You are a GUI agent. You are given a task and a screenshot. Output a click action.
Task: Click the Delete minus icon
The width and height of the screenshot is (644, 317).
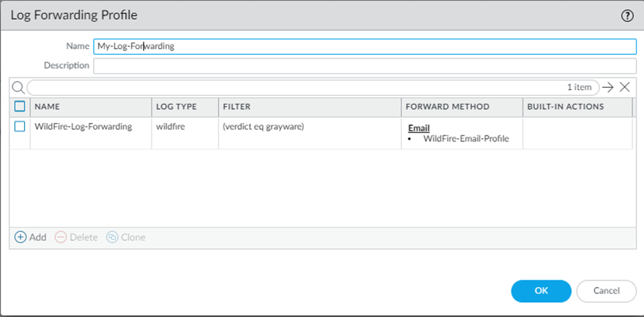[x=61, y=237]
